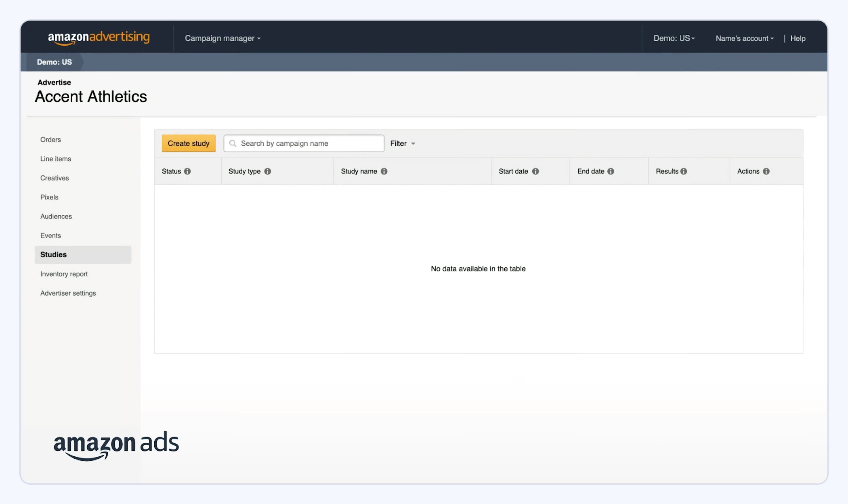
Task: Expand the Filter dropdown menu
Action: [x=402, y=143]
